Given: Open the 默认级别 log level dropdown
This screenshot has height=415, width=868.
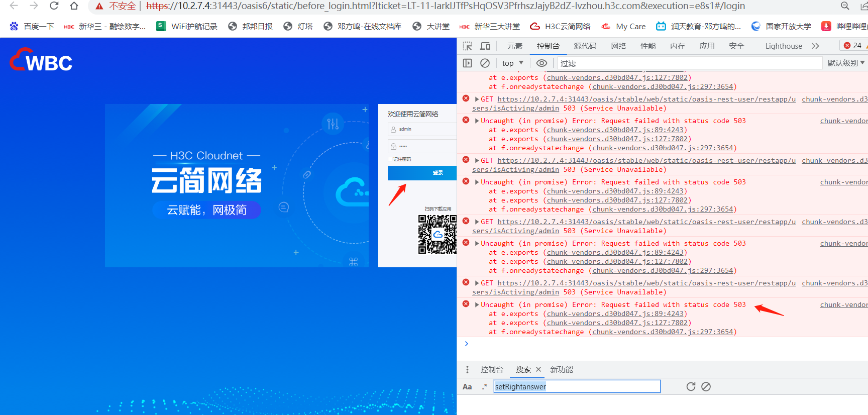Looking at the screenshot, I should point(846,63).
